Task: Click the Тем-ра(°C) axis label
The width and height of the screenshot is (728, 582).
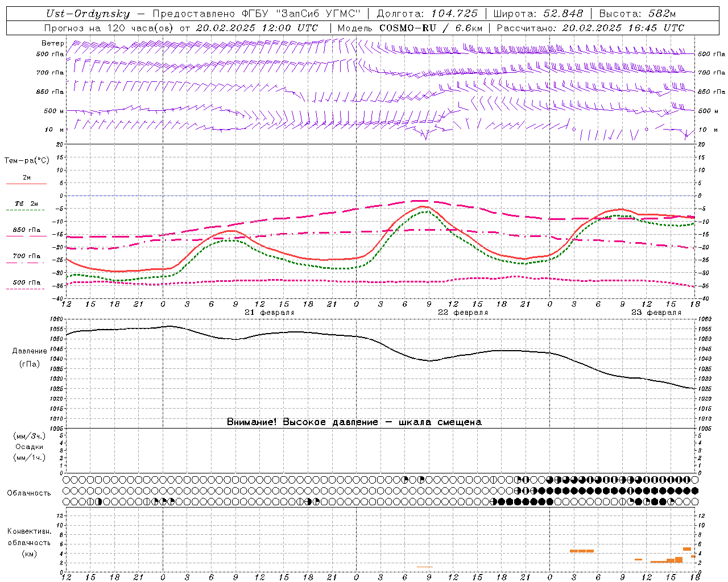Action: click(27, 161)
